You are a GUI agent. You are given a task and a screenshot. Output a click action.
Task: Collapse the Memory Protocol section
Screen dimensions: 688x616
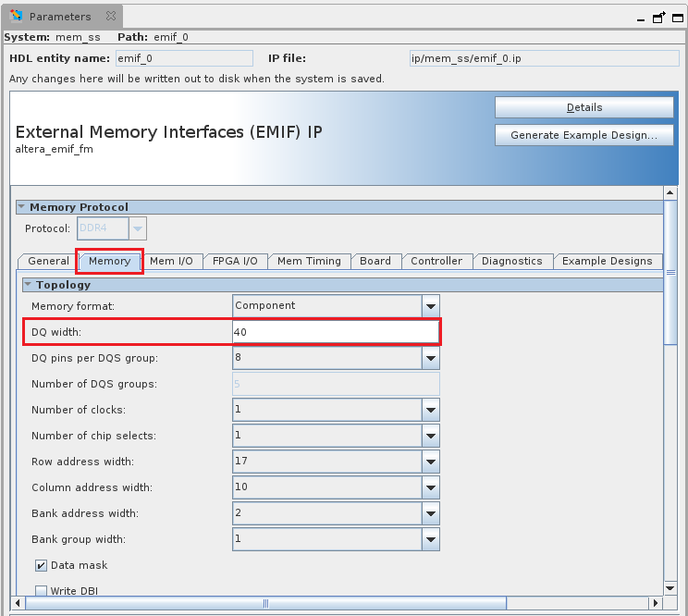[21, 207]
